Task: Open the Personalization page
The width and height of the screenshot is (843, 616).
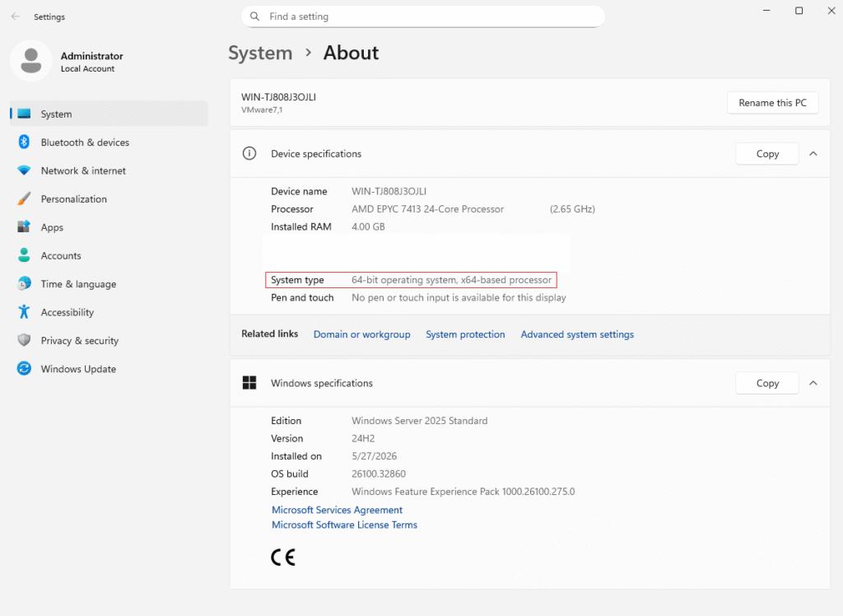Action: click(73, 199)
